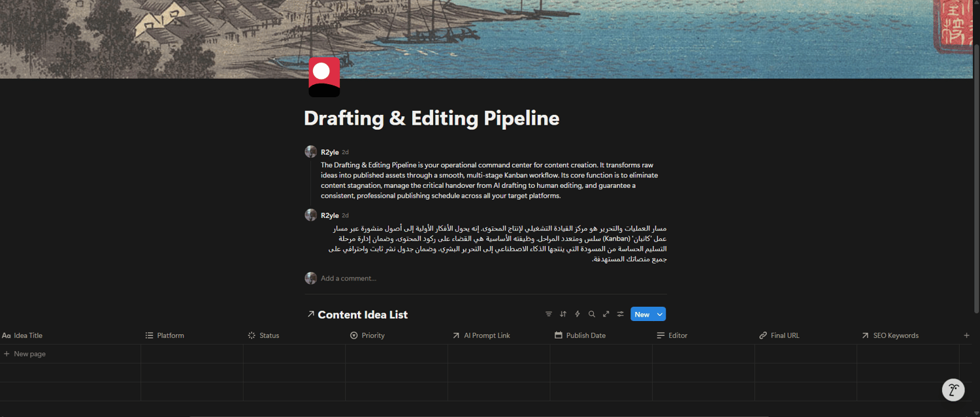This screenshot has height=417, width=980.
Task: Expand the New button dropdown arrow
Action: pos(660,315)
